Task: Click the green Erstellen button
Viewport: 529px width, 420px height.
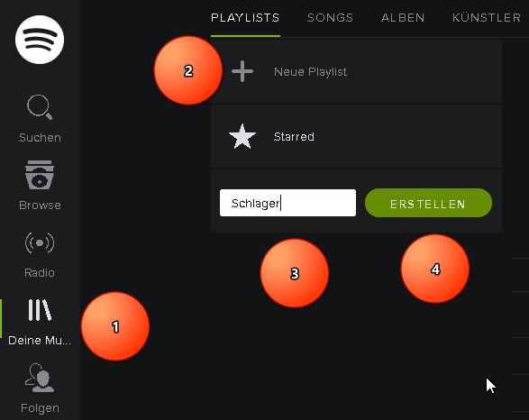Action: coord(428,203)
